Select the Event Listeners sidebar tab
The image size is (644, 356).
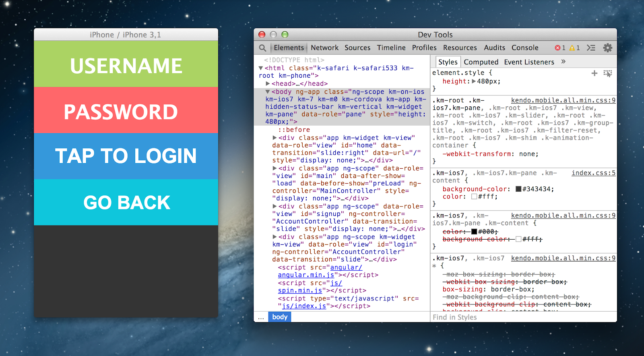click(x=529, y=62)
